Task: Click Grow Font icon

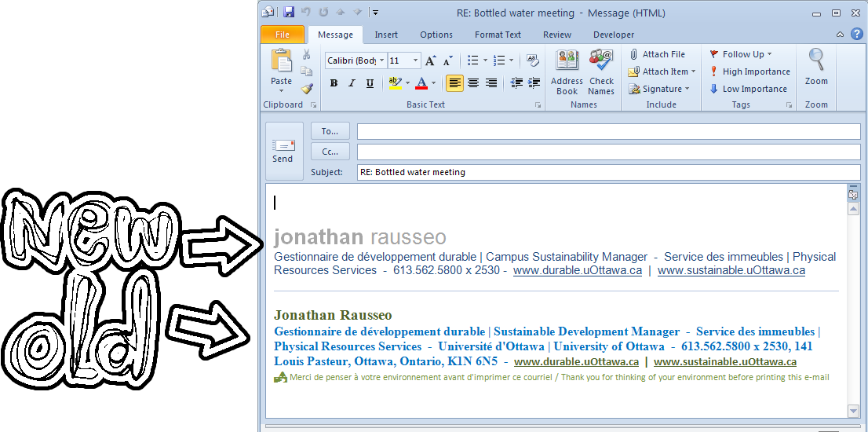Action: click(x=431, y=60)
